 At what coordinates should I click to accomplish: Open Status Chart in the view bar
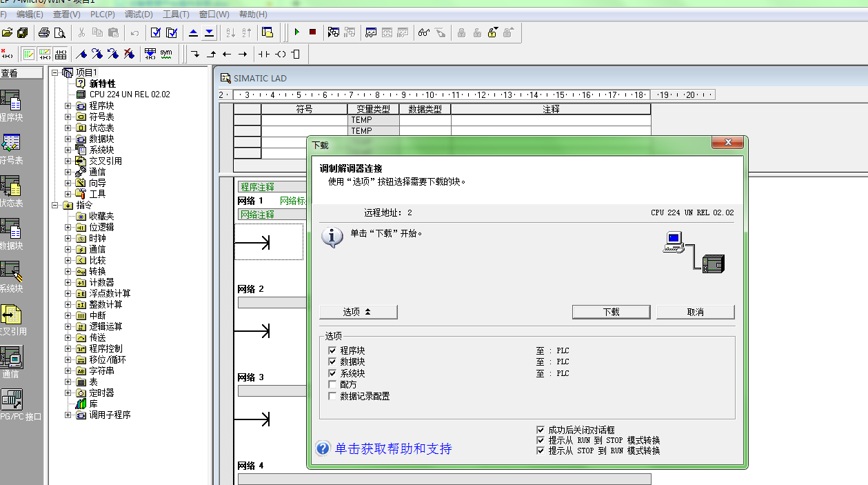[10, 191]
